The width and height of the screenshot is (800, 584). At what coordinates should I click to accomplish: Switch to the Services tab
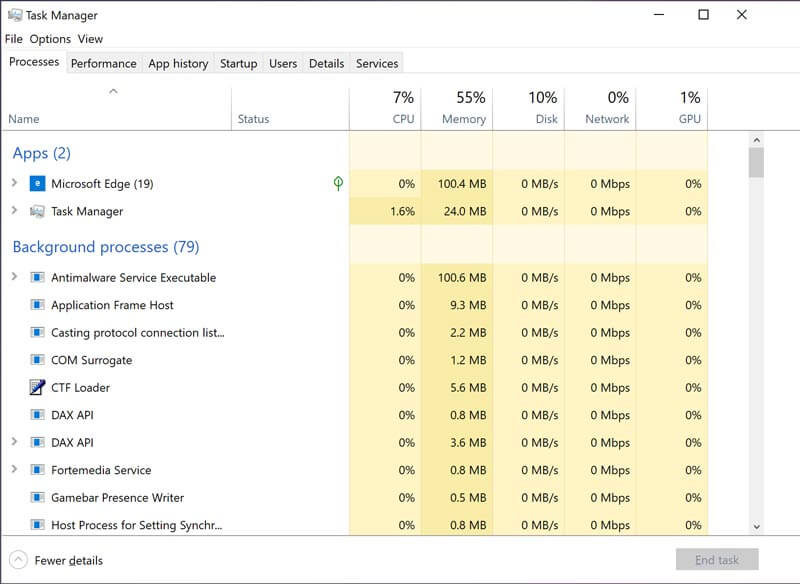pos(377,63)
